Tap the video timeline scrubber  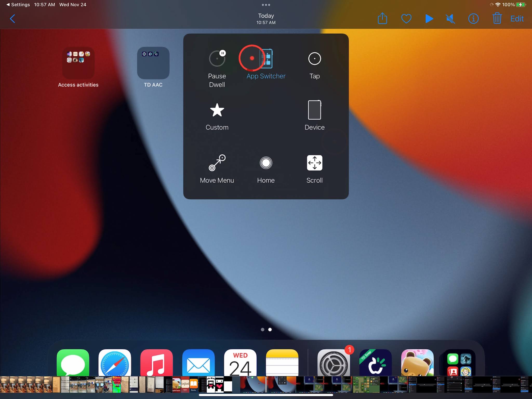coord(266,384)
